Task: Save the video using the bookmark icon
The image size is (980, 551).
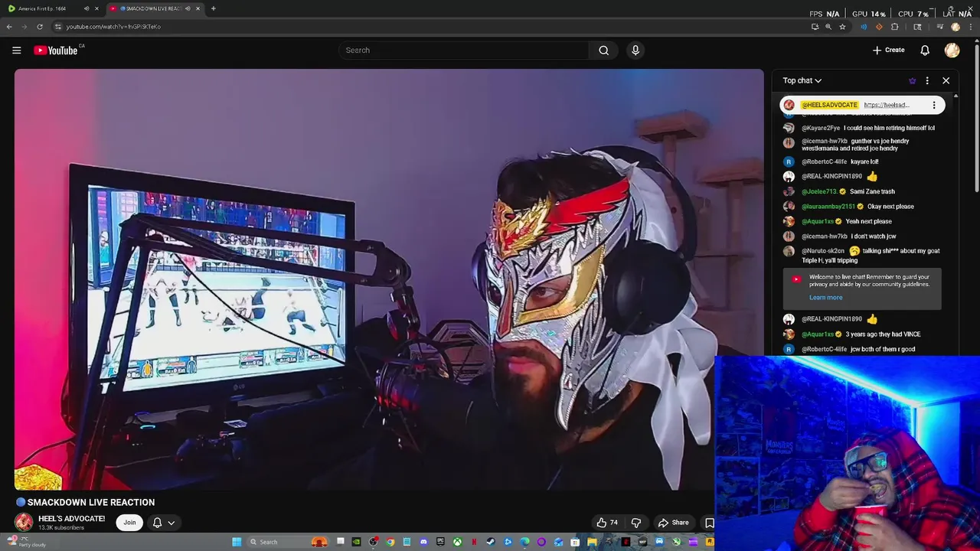Action: coord(710,523)
